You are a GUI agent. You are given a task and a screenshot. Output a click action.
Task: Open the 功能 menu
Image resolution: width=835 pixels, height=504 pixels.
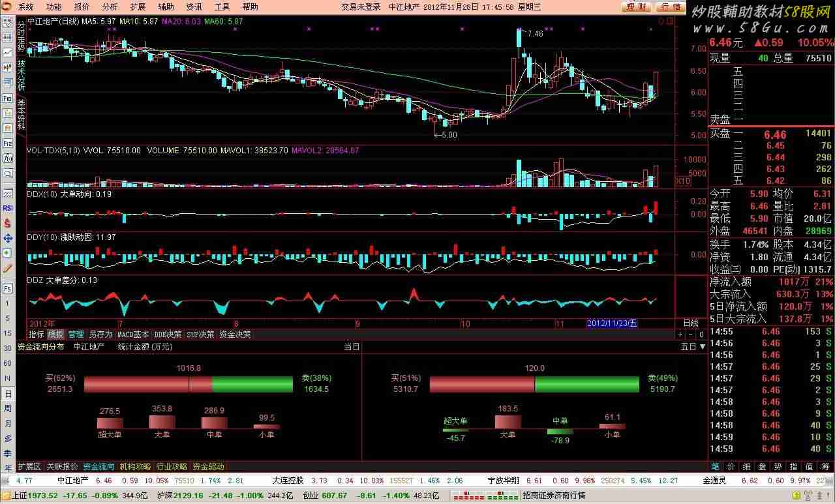pyautogui.click(x=53, y=7)
